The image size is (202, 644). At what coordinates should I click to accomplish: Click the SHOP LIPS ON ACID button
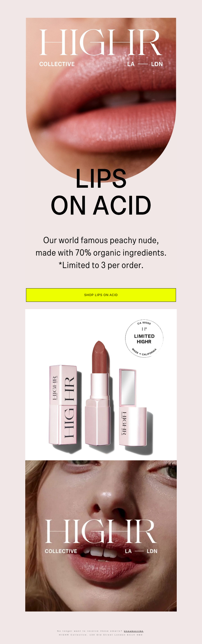101,295
